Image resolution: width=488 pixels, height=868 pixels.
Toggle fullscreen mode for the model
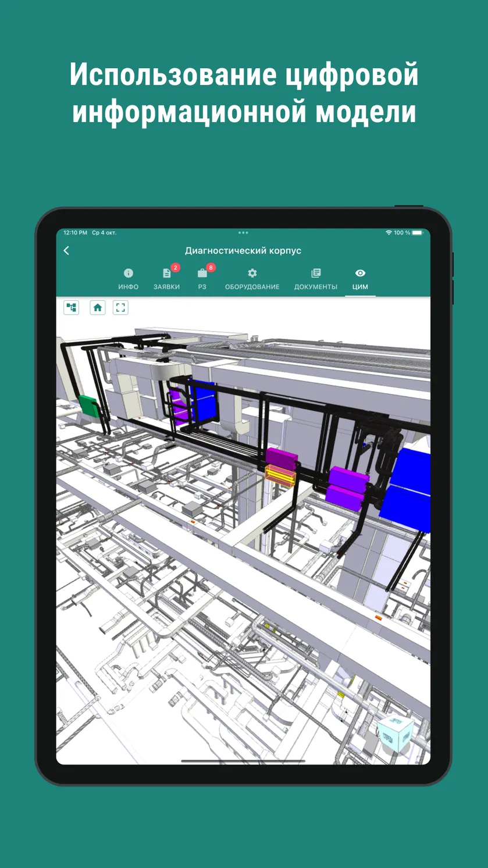pos(120,307)
